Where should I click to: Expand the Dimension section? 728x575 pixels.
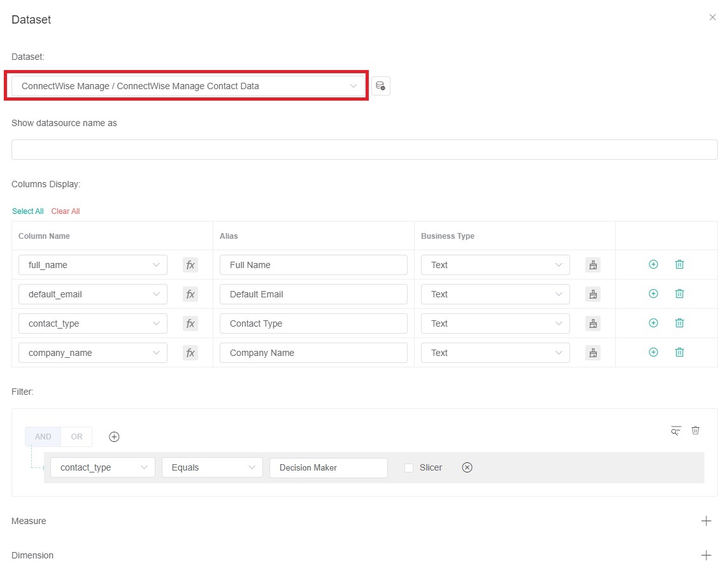coord(706,555)
